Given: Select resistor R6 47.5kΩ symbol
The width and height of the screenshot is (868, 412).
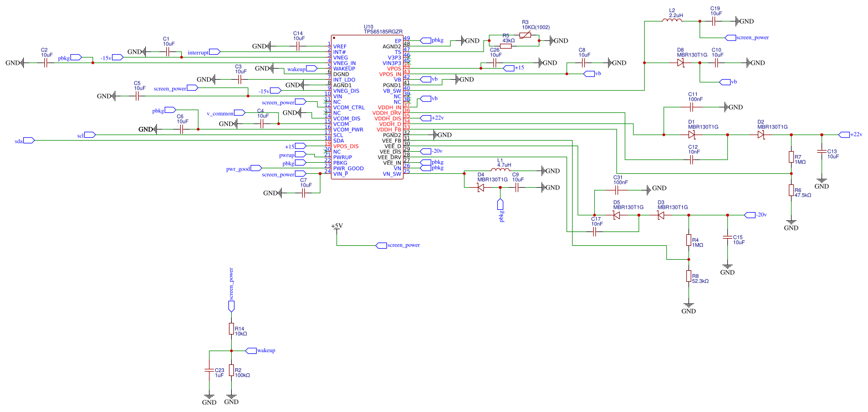Looking at the screenshot, I should coord(791,190).
